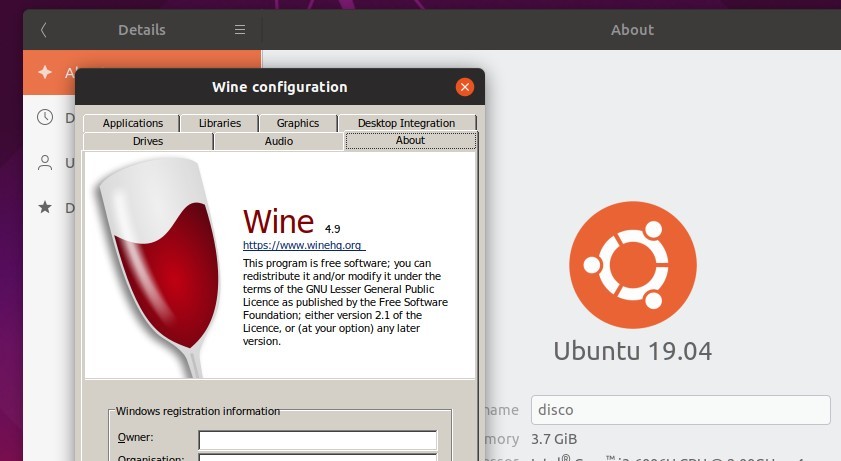Open the clock icon sidebar entry in Settings
The width and height of the screenshot is (841, 461).
(x=45, y=117)
